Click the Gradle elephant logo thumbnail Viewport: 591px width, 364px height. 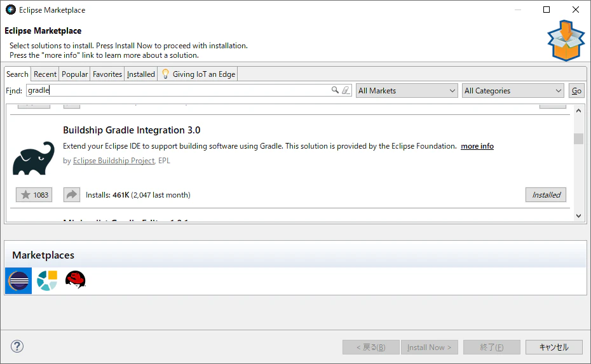click(x=34, y=158)
